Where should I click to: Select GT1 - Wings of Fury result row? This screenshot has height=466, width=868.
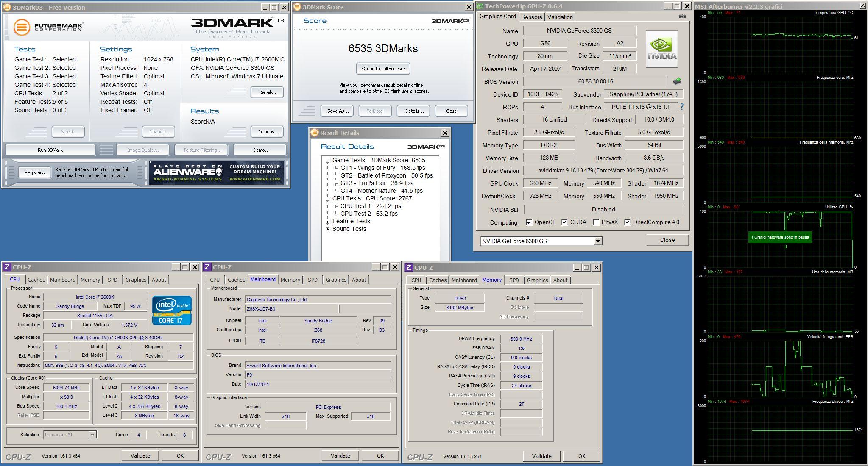(382, 168)
